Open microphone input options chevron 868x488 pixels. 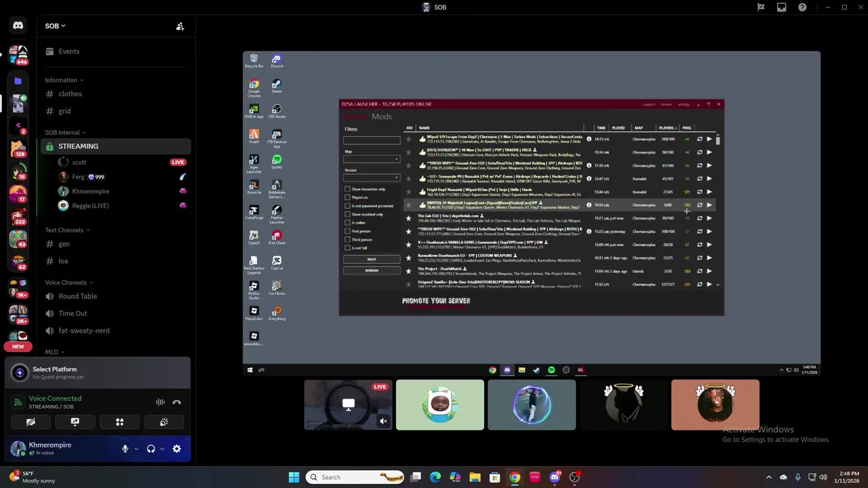pyautogui.click(x=136, y=449)
